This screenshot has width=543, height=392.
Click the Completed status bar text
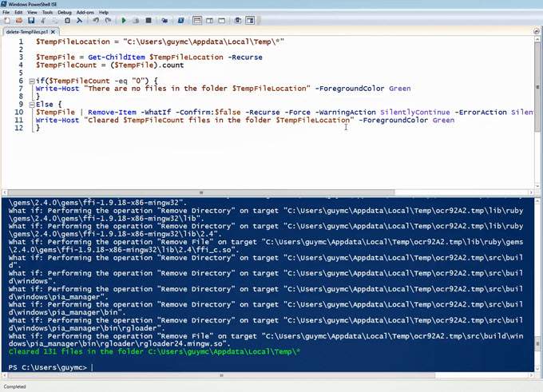coord(15,386)
